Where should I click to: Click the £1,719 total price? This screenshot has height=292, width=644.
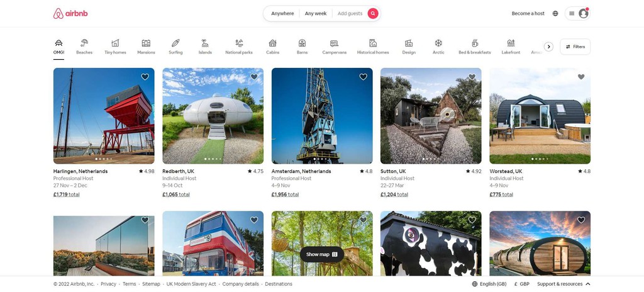[66, 194]
